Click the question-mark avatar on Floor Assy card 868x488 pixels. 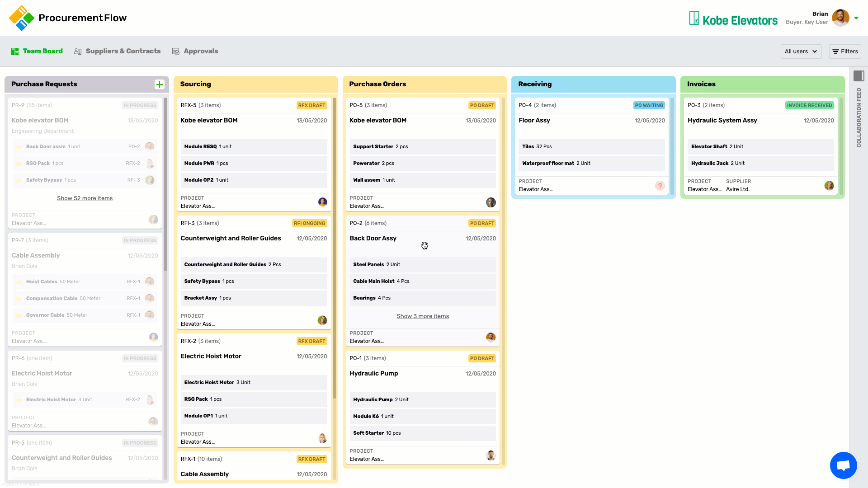click(x=660, y=185)
